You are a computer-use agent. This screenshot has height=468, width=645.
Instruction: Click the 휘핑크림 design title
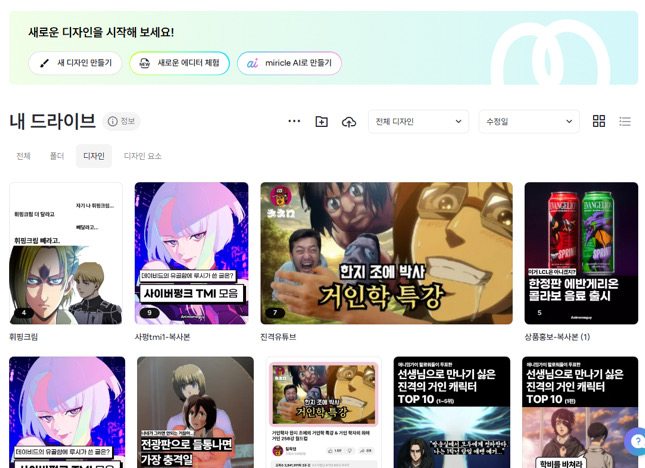(23, 337)
